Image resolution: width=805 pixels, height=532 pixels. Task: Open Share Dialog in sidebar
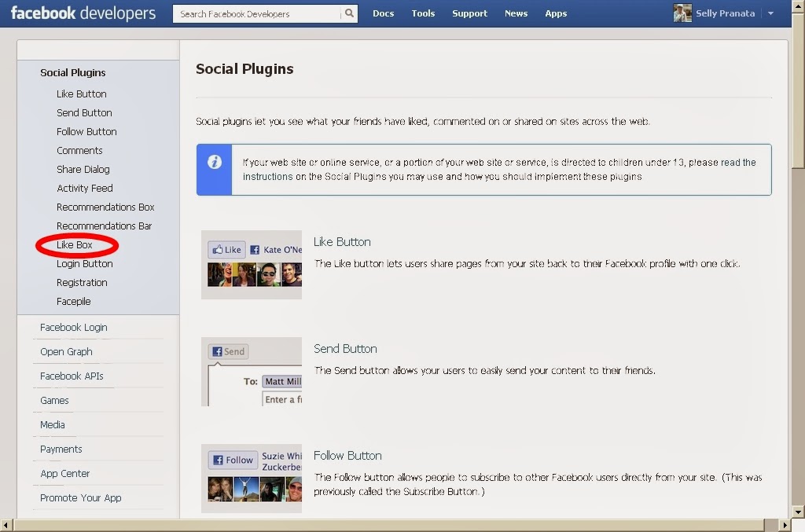83,169
